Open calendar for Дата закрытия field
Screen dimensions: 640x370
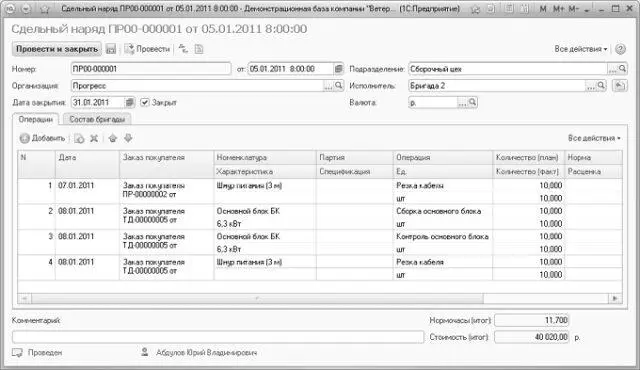[x=129, y=102]
